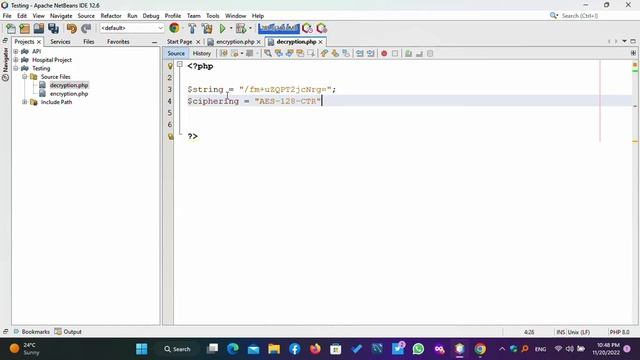Image resolution: width=640 pixels, height=360 pixels.
Task: Click the rightmost profiler icon in toolbar
Action: (322, 28)
